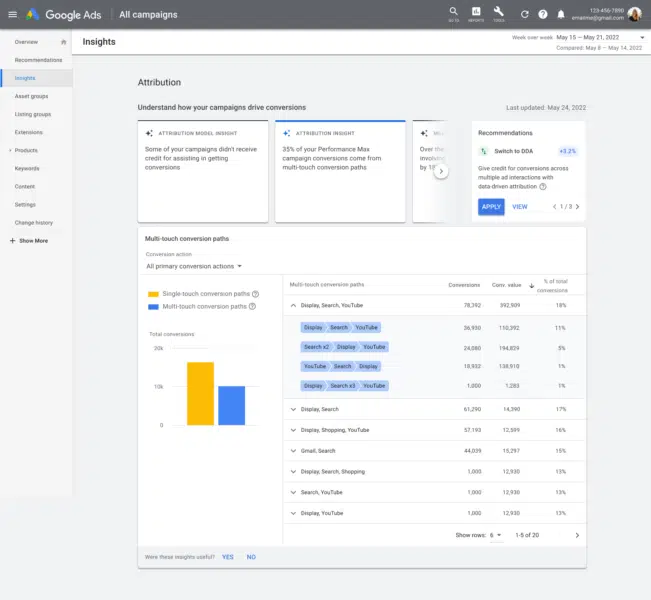Click the user profile avatar

(x=634, y=14)
